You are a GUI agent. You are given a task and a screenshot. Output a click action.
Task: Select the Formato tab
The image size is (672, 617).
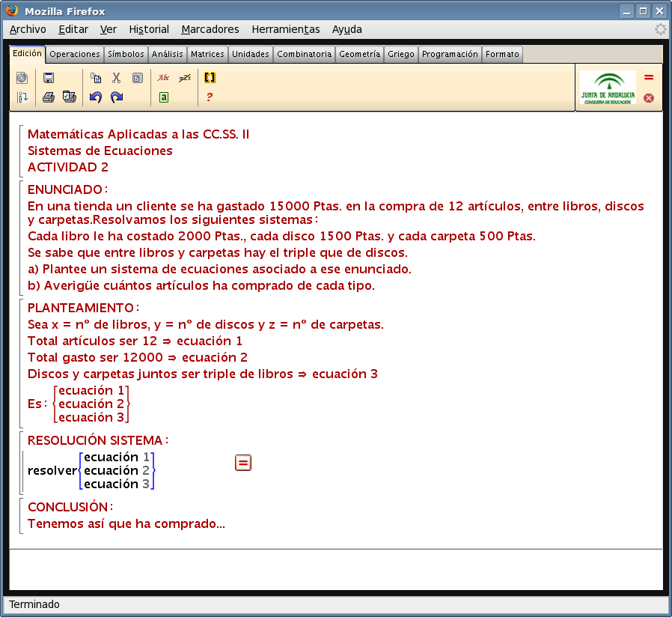click(502, 54)
